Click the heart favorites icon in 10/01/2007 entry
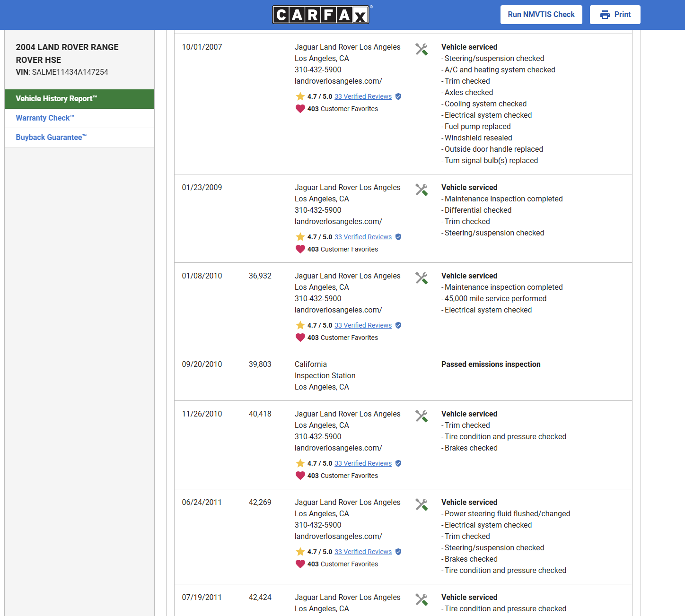 (x=300, y=109)
